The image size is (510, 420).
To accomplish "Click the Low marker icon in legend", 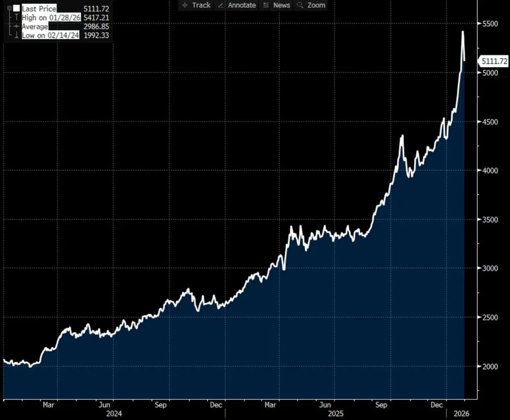I will [16, 36].
